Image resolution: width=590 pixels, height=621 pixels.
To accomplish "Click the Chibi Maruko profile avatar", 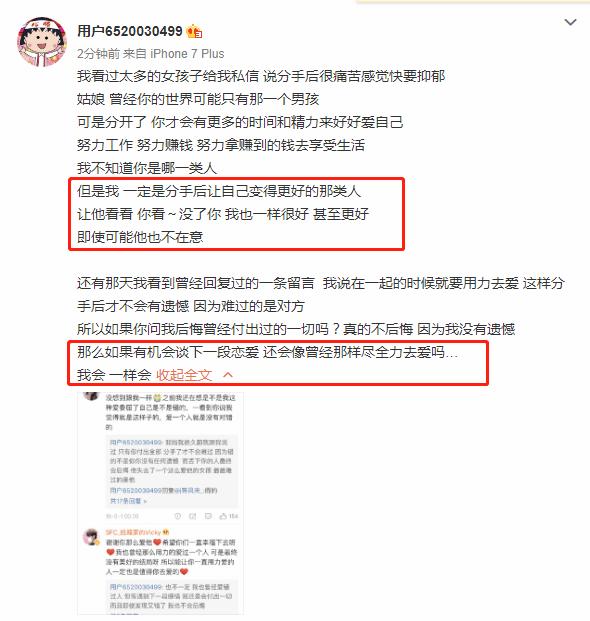I will (42, 41).
